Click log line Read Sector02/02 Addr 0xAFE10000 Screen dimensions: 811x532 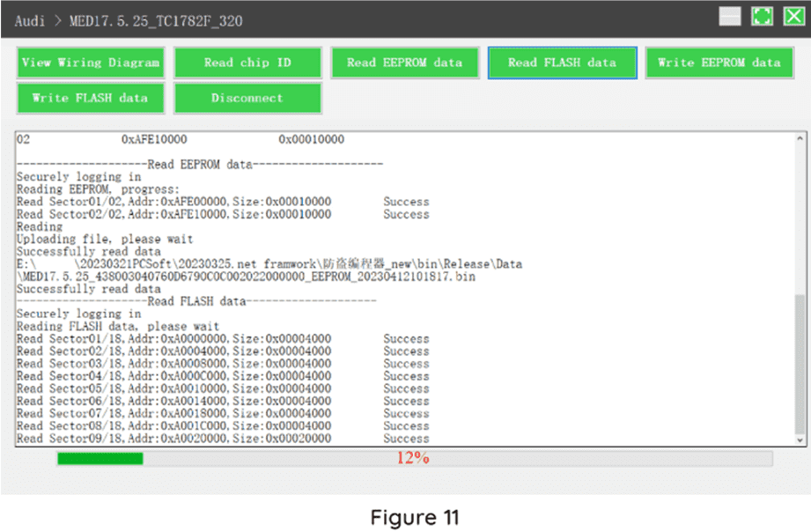pos(223,214)
